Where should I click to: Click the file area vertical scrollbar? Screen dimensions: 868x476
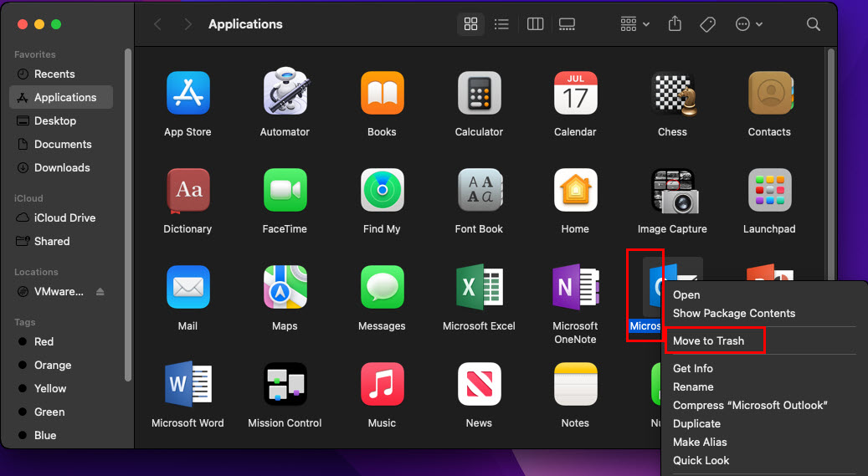(830, 165)
